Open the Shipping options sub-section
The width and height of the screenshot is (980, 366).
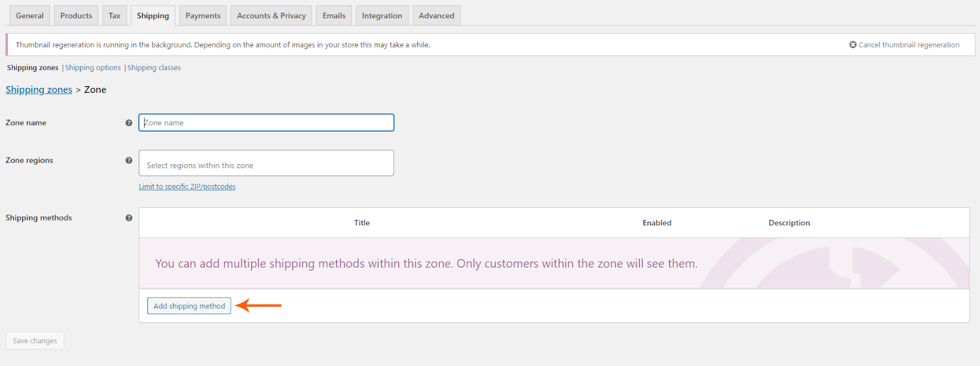[x=93, y=68]
